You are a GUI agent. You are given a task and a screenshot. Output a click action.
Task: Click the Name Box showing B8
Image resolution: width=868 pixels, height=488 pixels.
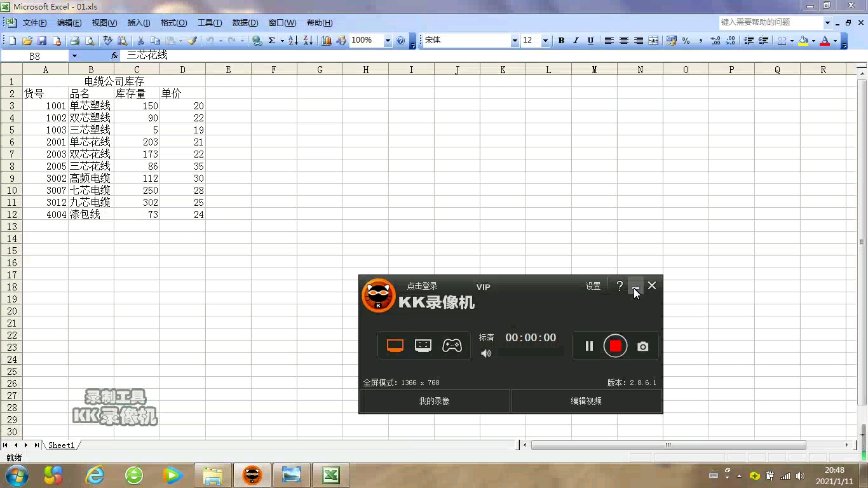tap(35, 55)
